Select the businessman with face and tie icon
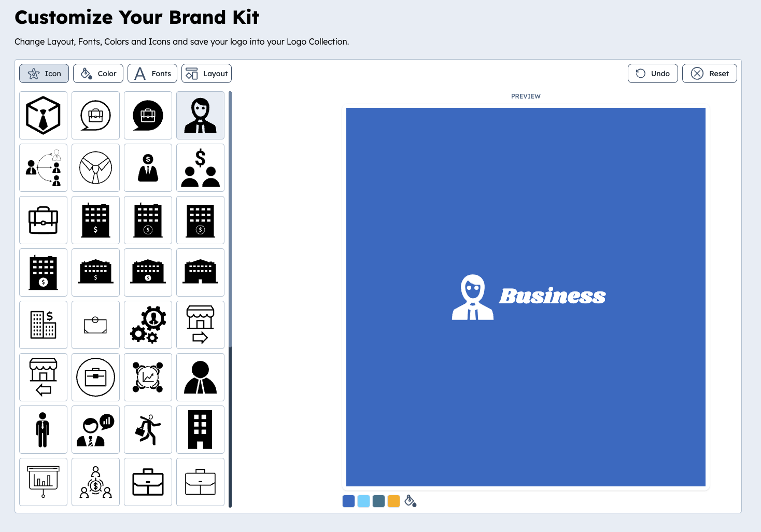This screenshot has height=532, width=761. 200,116
